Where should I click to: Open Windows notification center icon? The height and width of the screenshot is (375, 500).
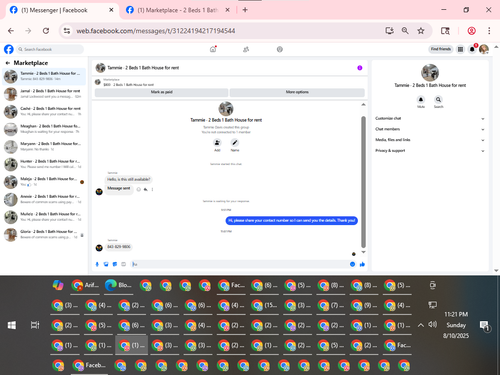tap(484, 326)
